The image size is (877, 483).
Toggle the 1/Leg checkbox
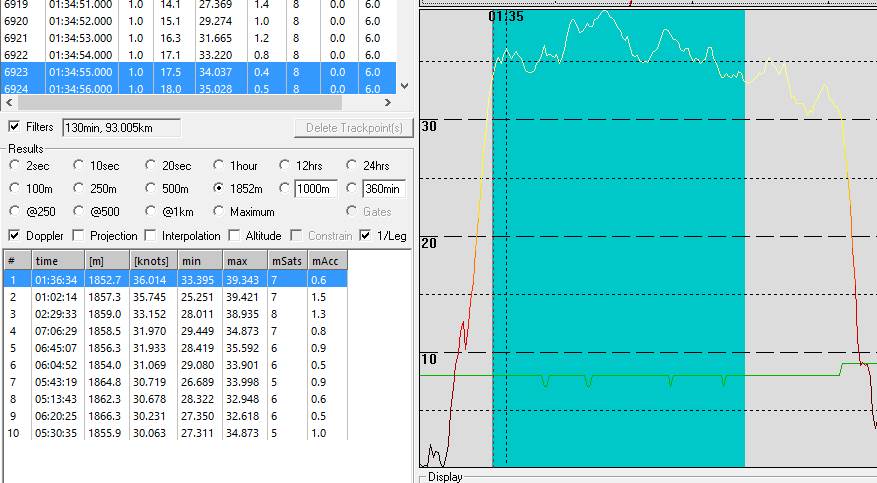[366, 236]
